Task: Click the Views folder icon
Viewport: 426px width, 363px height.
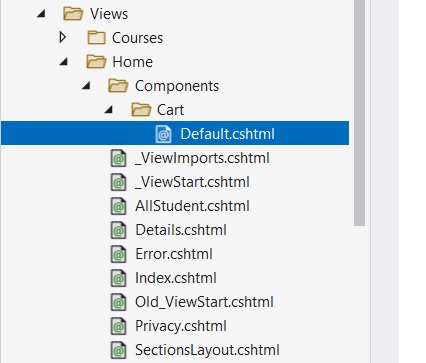Action: 73,14
